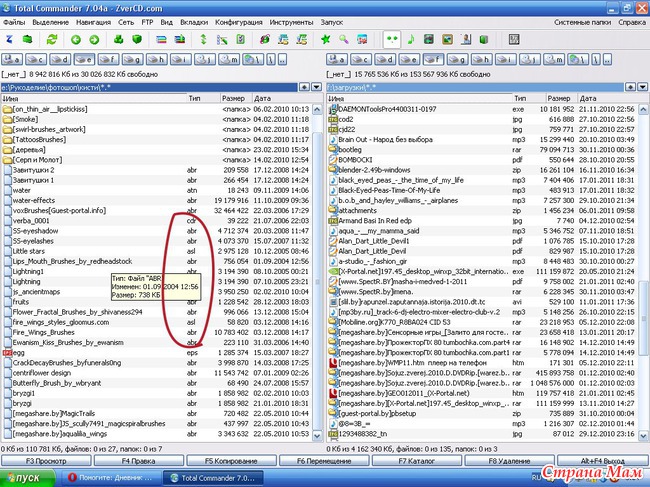Click the person portrait toolbar icon
650x487 pixels.
click(466, 39)
